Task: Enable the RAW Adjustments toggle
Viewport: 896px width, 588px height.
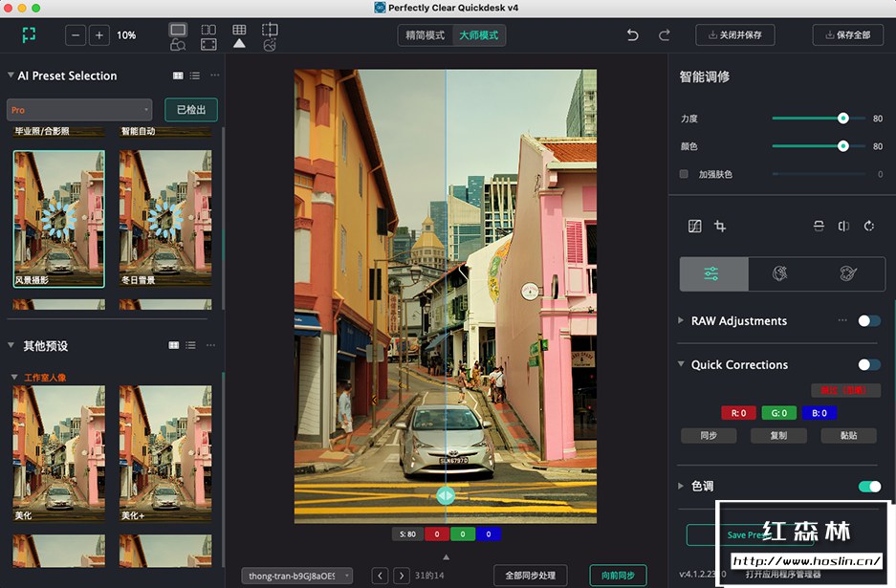Action: (869, 320)
